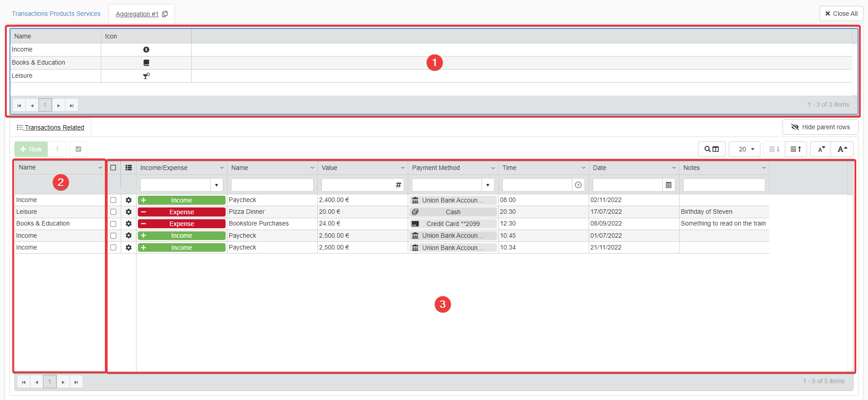Expand the Income/Expense filter dropdown
Screen dimensions: 868x400
(217, 185)
